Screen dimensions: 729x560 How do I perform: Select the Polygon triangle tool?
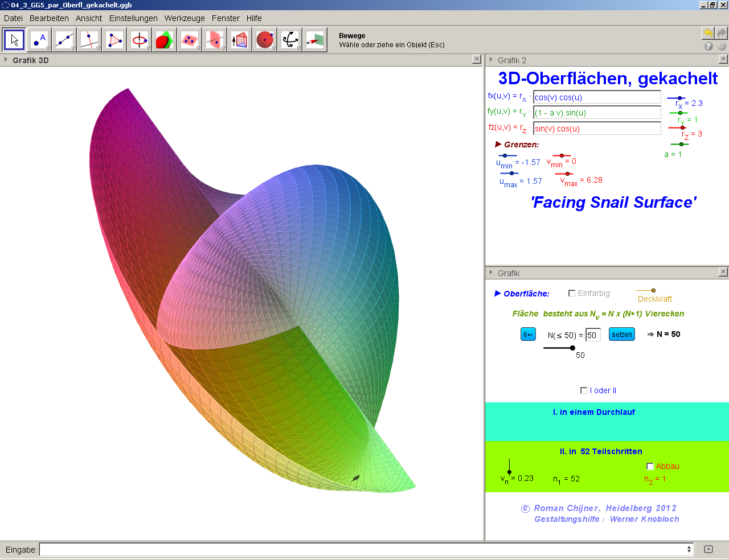[x=114, y=40]
